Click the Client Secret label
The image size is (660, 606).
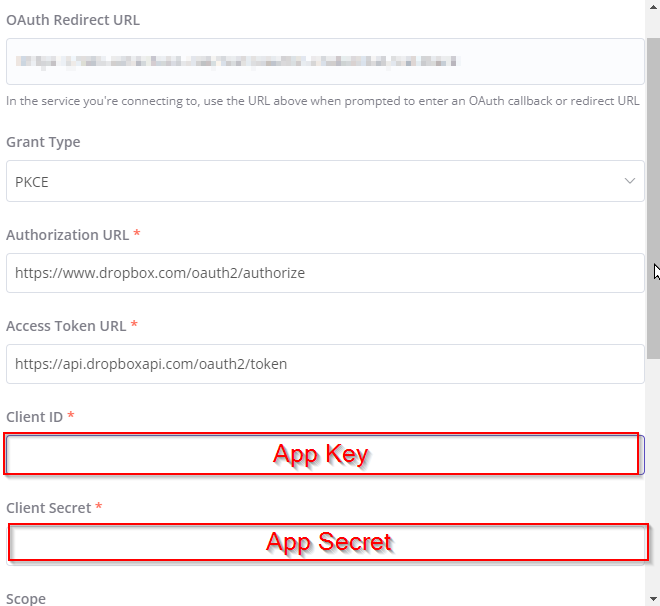point(48,508)
